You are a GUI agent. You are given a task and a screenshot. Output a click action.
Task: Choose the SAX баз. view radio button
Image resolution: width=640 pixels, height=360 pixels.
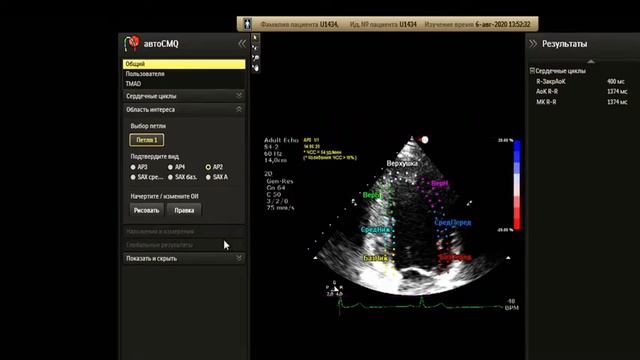170,177
